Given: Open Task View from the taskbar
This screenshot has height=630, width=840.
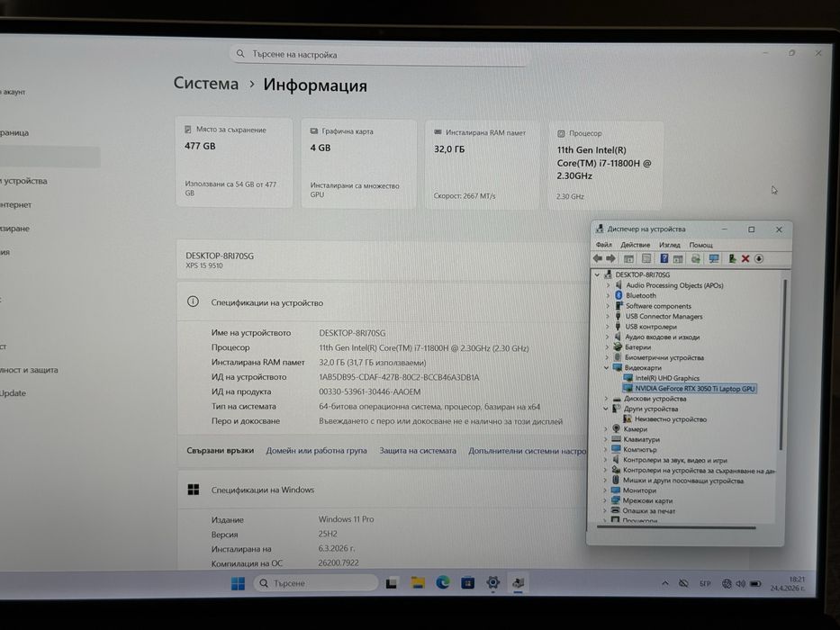Looking at the screenshot, I should 392,583.
